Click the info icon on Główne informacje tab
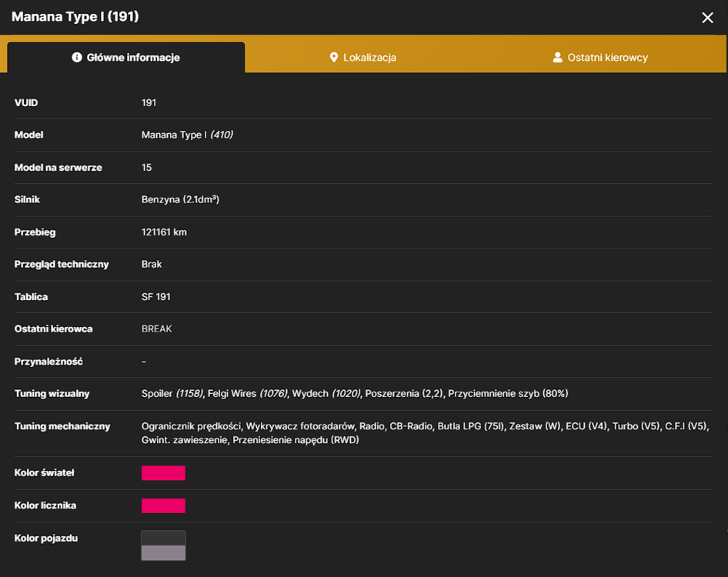This screenshot has height=577, width=728. tap(77, 57)
